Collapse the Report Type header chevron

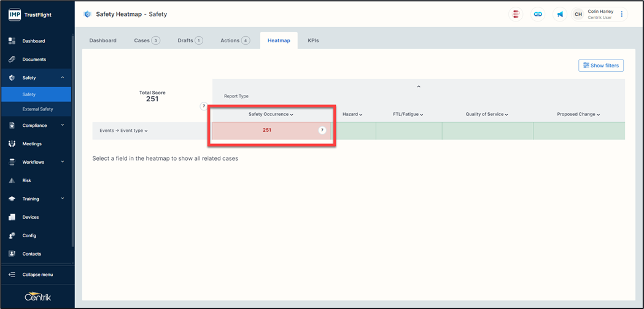pyautogui.click(x=419, y=87)
